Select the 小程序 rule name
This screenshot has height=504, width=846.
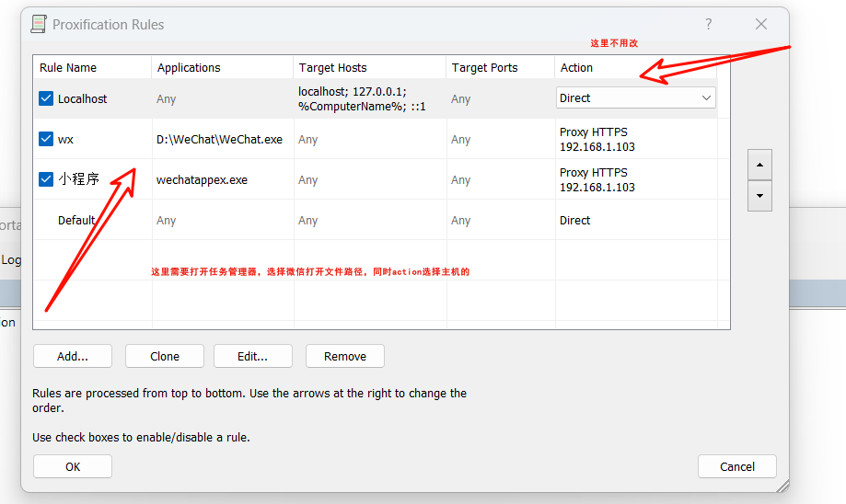pyautogui.click(x=79, y=179)
